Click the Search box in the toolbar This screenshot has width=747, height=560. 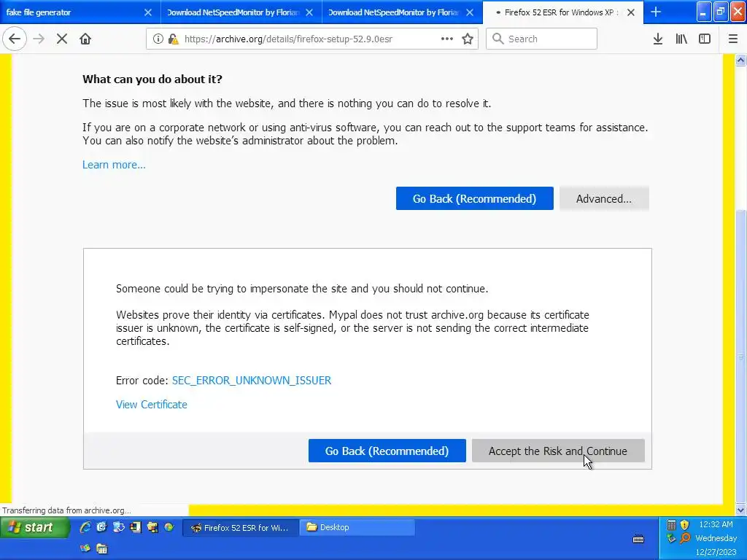[x=542, y=39]
